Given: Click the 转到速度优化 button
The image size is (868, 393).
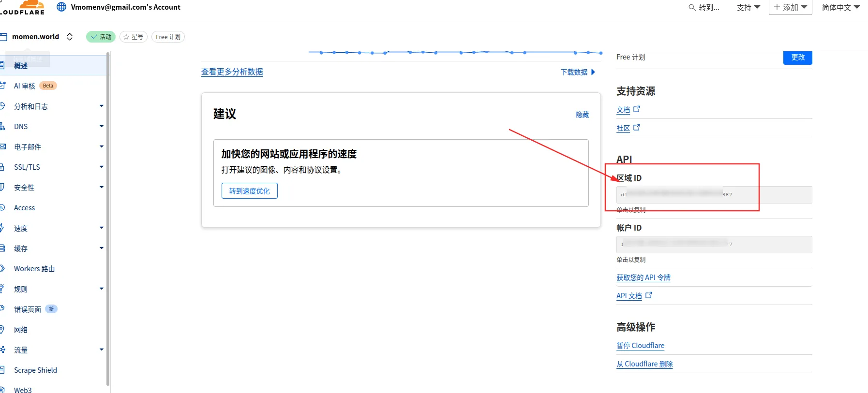Looking at the screenshot, I should tap(250, 191).
